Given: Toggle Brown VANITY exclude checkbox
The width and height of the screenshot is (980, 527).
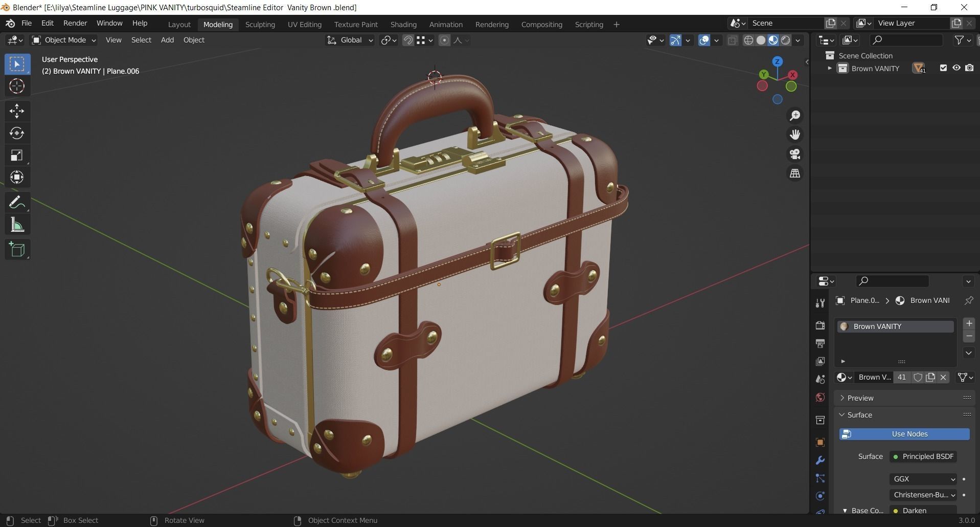Looking at the screenshot, I should 943,68.
